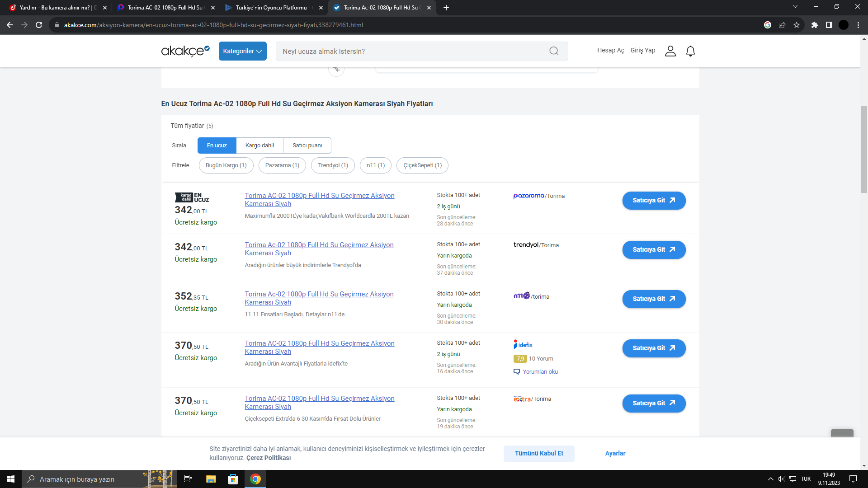
Task: Toggle the ÇiçekSepeti filter chip
Action: [x=422, y=165]
